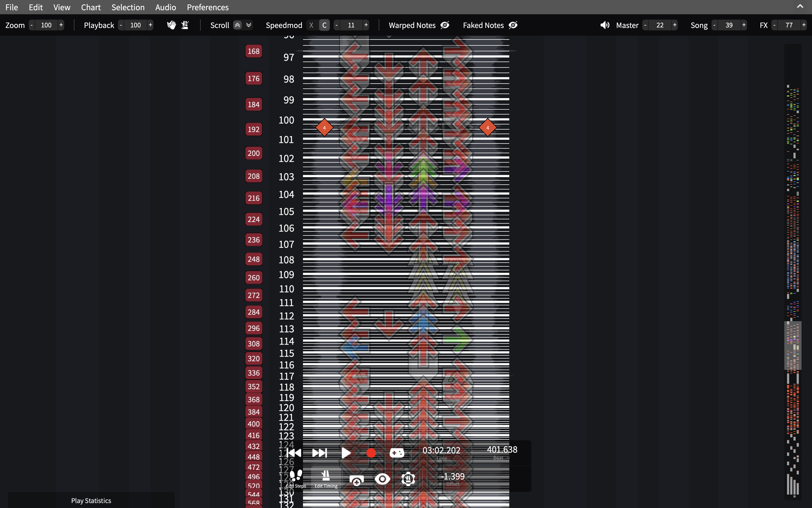This screenshot has width=812, height=508.
Task: Skip to the chart end
Action: pyautogui.click(x=319, y=453)
